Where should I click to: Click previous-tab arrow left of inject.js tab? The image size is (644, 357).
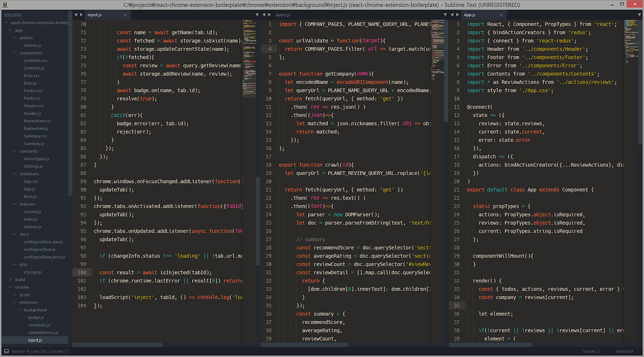pyautogui.click(x=75, y=15)
